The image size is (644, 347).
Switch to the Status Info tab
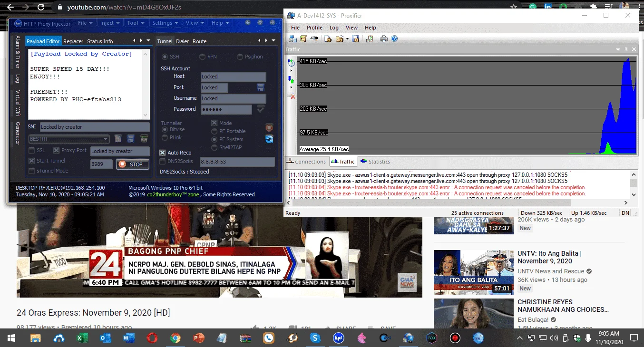pyautogui.click(x=100, y=41)
